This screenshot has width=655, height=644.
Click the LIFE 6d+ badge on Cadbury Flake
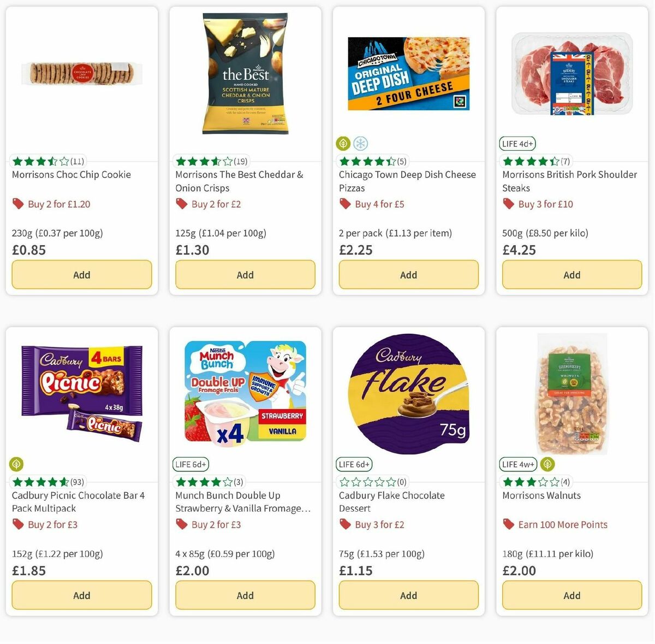[x=354, y=464]
